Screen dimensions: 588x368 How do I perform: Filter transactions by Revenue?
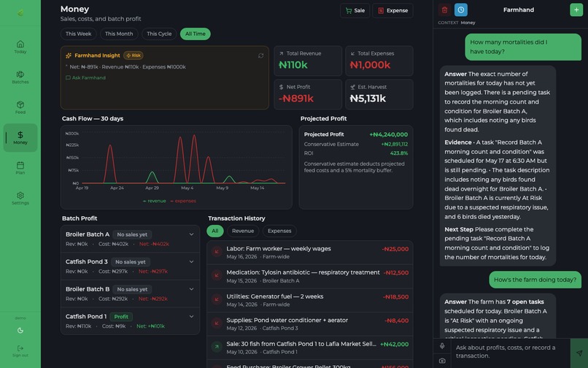[243, 231]
